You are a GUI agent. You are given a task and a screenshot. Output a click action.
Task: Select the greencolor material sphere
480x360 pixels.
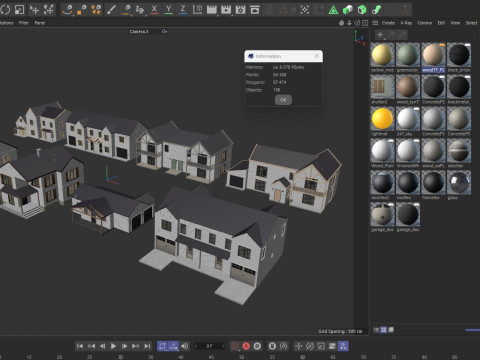pyautogui.click(x=408, y=55)
